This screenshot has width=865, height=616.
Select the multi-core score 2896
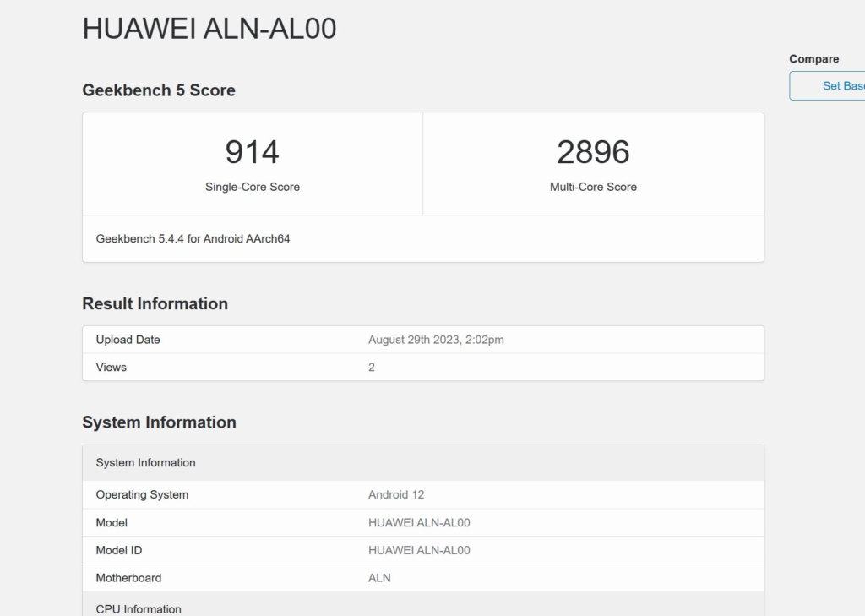tap(593, 152)
